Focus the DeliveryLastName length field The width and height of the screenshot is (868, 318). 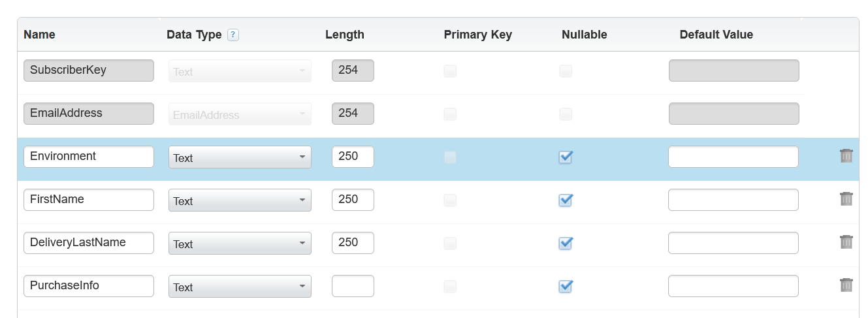353,243
